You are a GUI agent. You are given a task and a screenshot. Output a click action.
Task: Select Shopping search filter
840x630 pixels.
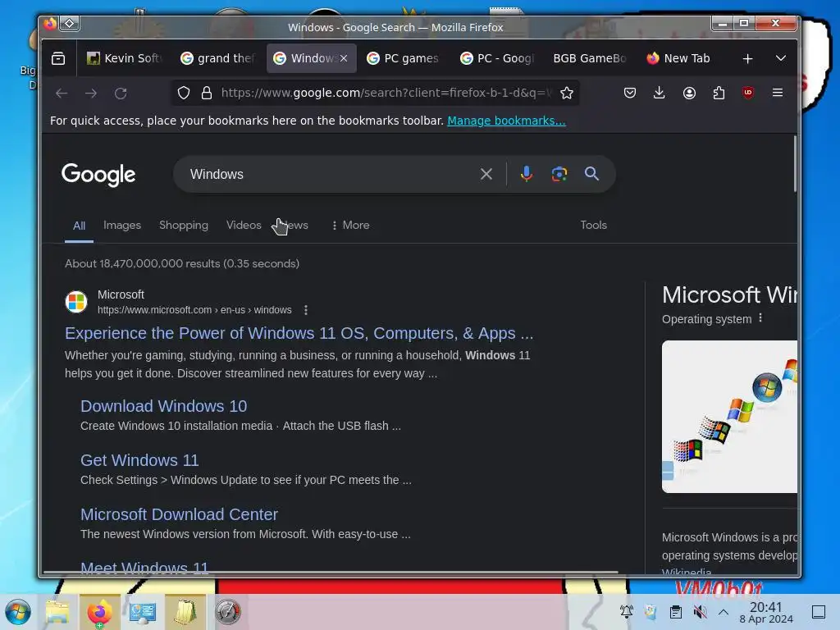(184, 226)
